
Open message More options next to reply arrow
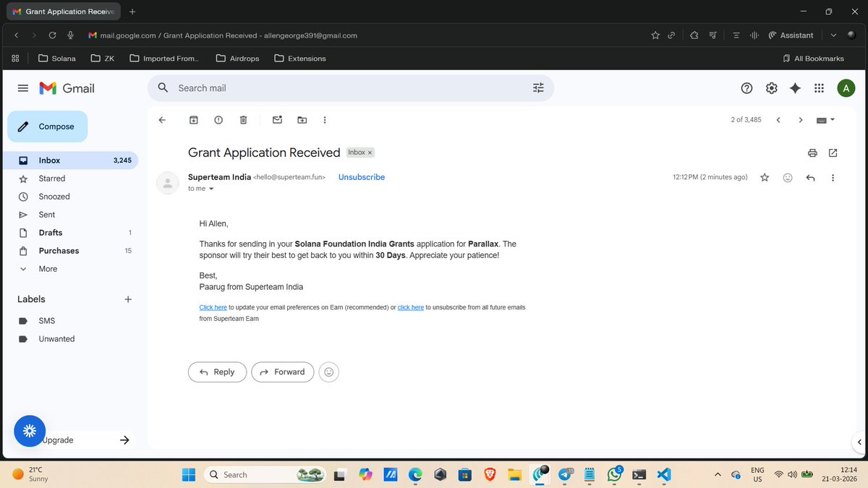click(x=833, y=177)
